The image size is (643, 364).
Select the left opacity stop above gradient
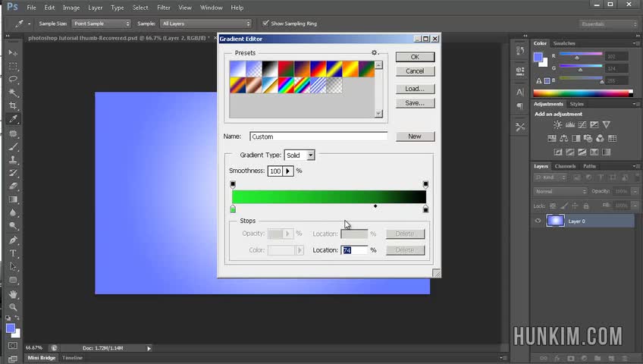(x=233, y=184)
